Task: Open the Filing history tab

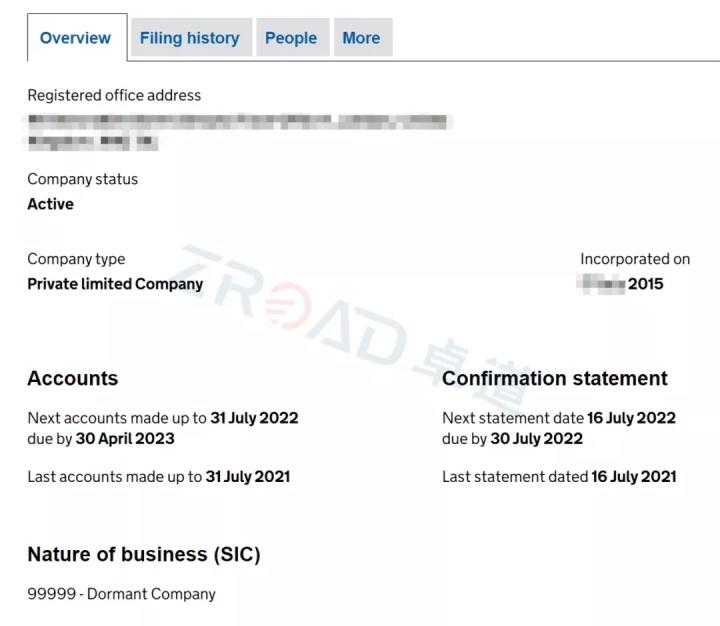Action: (189, 38)
